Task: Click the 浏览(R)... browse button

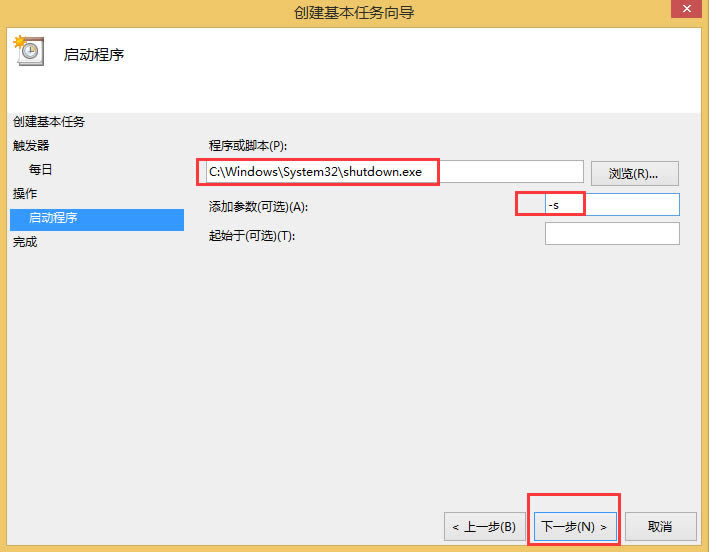Action: click(634, 174)
